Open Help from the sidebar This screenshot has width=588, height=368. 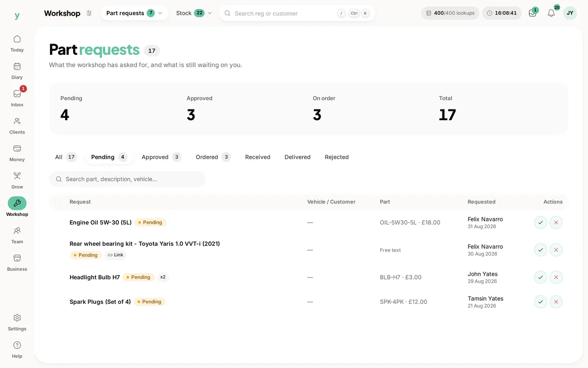click(x=17, y=350)
